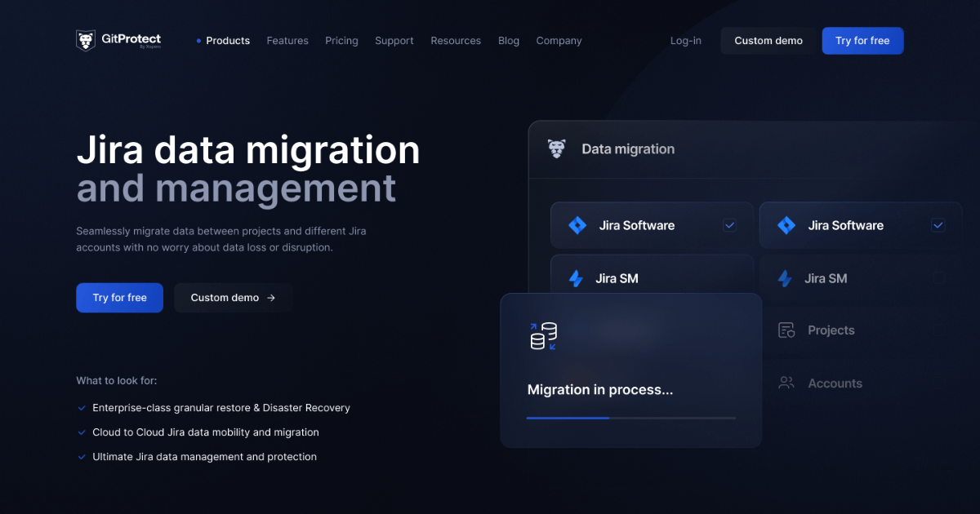
Task: Click the database migration icon
Action: coord(543,336)
